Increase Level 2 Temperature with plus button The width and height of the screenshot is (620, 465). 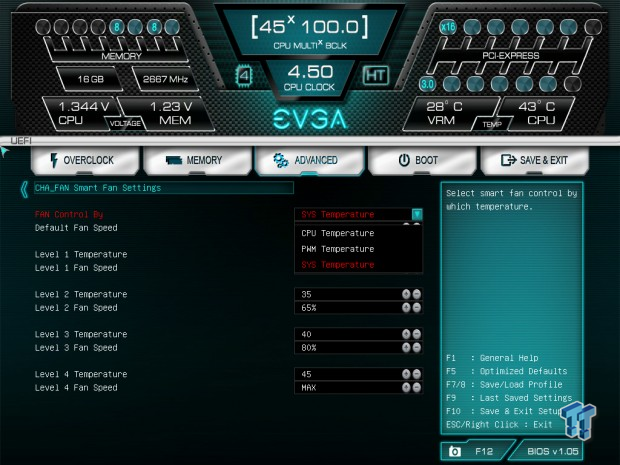click(406, 294)
